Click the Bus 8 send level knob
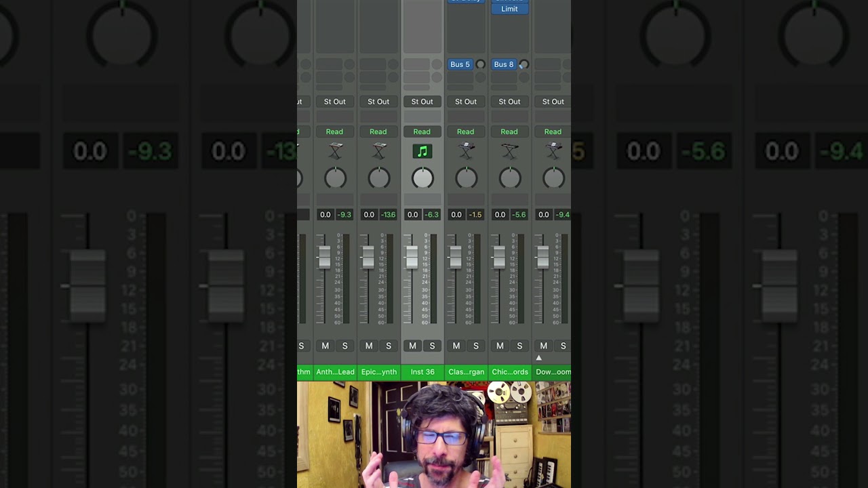 click(524, 64)
